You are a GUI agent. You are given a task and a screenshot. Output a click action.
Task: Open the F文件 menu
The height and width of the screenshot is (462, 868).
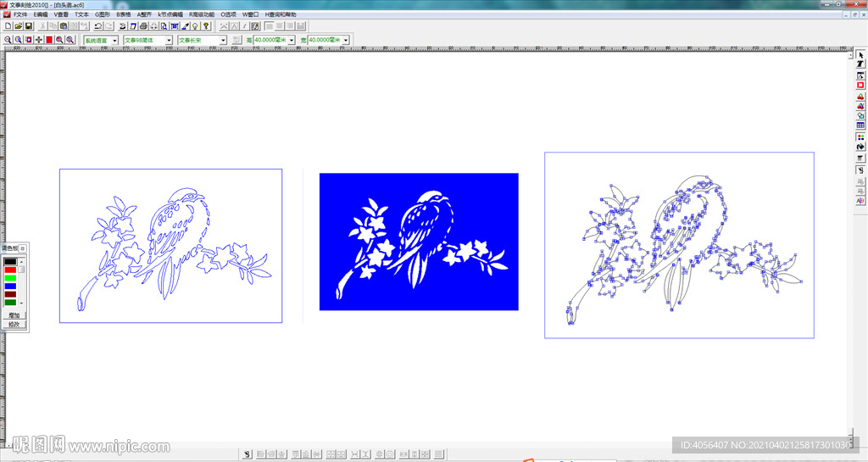tap(20, 14)
